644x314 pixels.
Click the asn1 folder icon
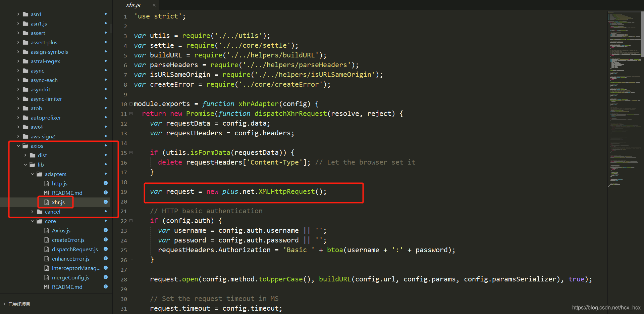pyautogui.click(x=25, y=14)
